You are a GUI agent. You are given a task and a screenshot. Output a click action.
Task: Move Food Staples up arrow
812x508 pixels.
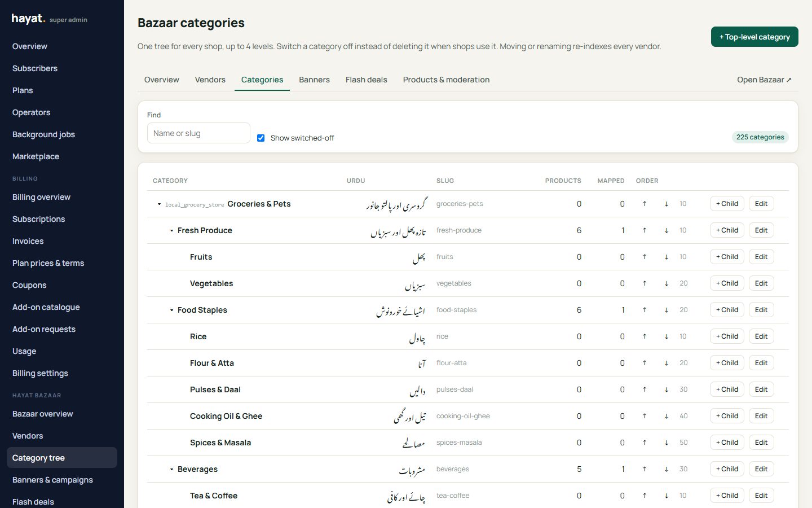click(x=645, y=310)
